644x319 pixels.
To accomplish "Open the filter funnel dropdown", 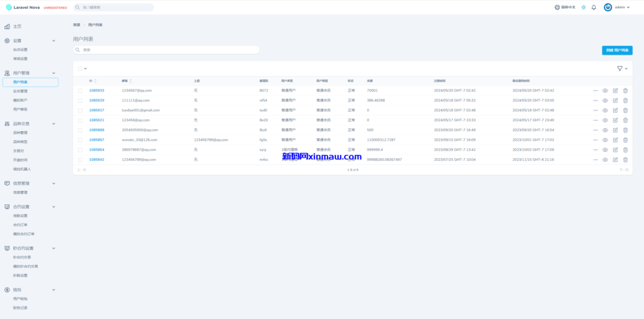I will [622, 68].
